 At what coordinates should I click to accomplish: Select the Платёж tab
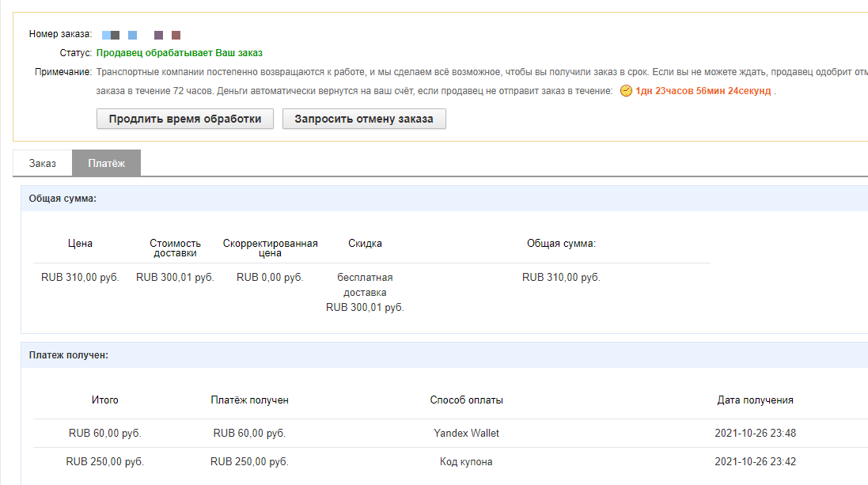[106, 163]
